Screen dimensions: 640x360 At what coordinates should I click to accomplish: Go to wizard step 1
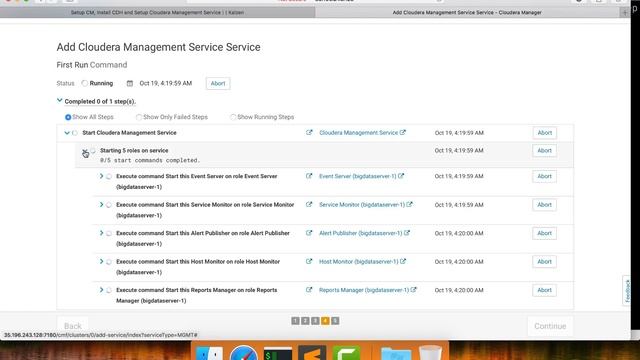[296, 321]
